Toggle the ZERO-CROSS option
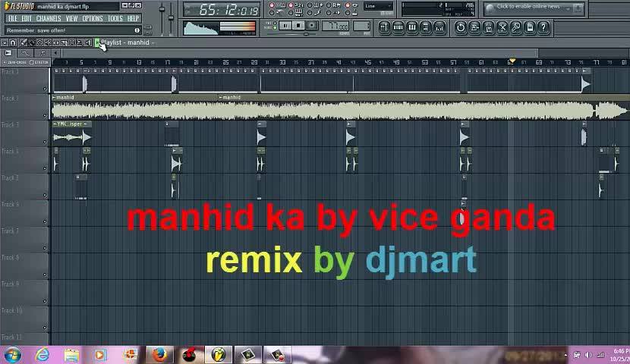This screenshot has width=630, height=364. [x=15, y=63]
